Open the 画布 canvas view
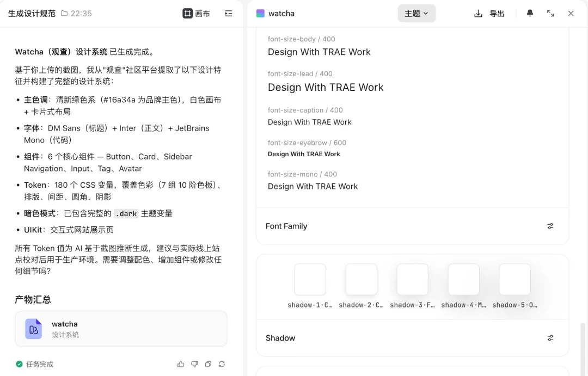Screen dimensions: 588x376 tap(196, 14)
